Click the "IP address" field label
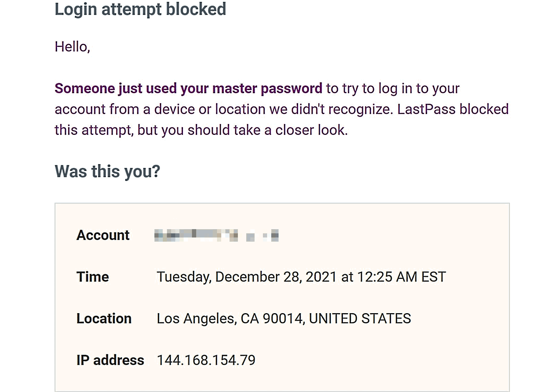Screen dimensions: 538x392 click(x=110, y=360)
